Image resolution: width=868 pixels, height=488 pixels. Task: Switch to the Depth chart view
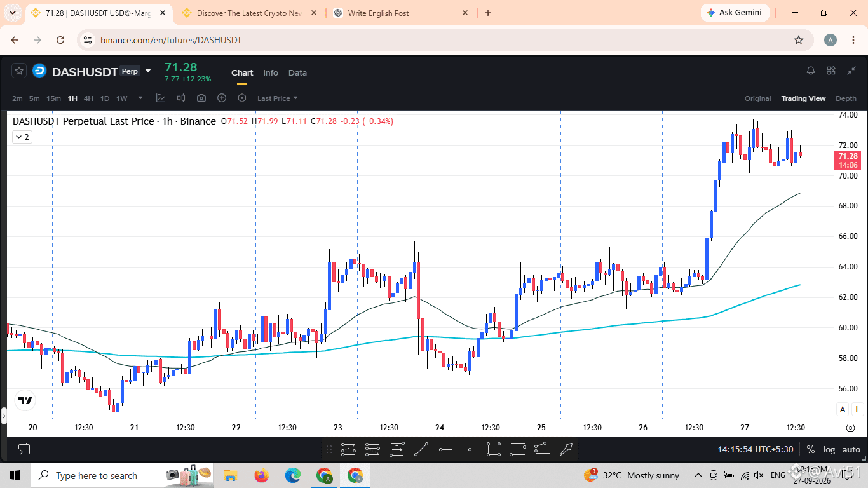[846, 98]
